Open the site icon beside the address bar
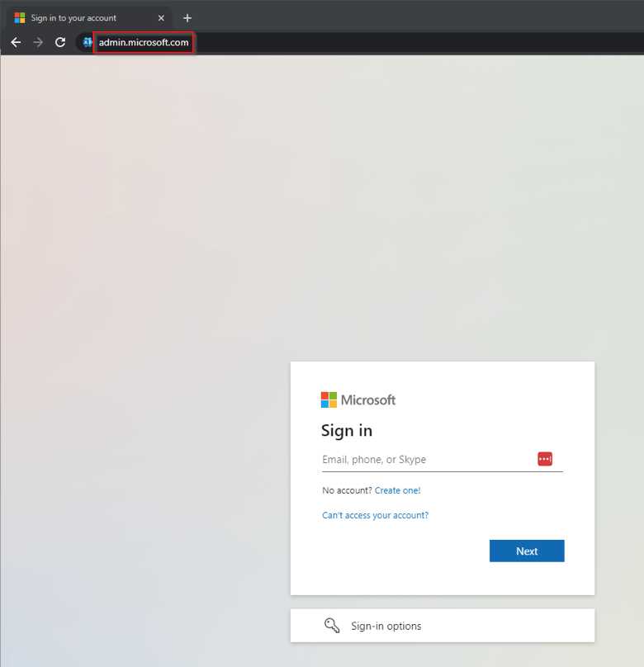The height and width of the screenshot is (667, 644). point(88,42)
